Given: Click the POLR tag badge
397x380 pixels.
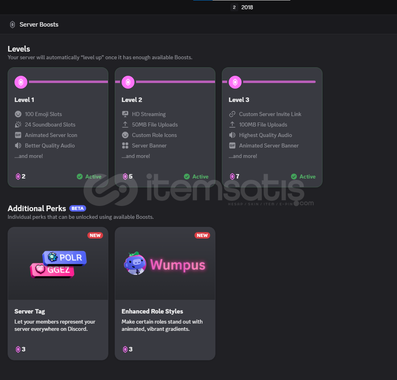Looking at the screenshot, I should [x=65, y=258].
